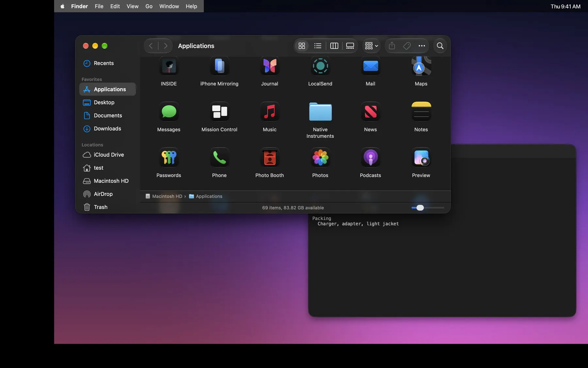Open the View menu
The height and width of the screenshot is (368, 588).
pyautogui.click(x=133, y=6)
